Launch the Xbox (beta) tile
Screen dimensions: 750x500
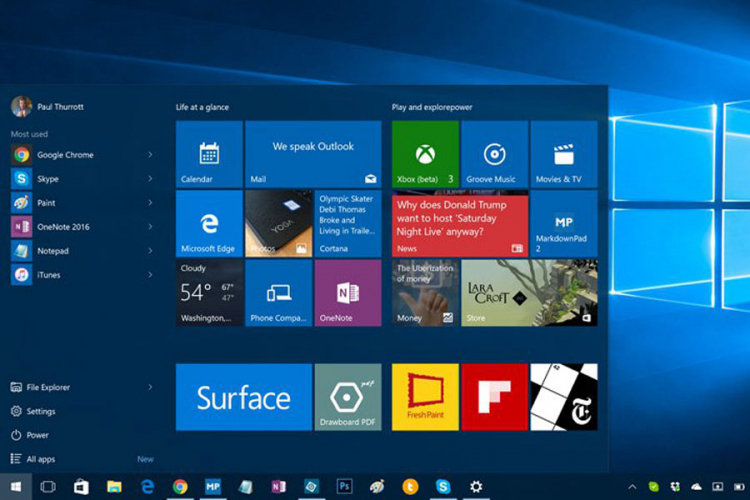425,154
